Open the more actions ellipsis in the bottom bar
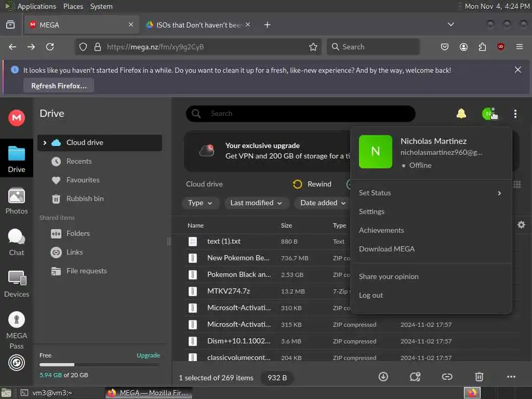The image size is (532, 399). click(x=511, y=377)
